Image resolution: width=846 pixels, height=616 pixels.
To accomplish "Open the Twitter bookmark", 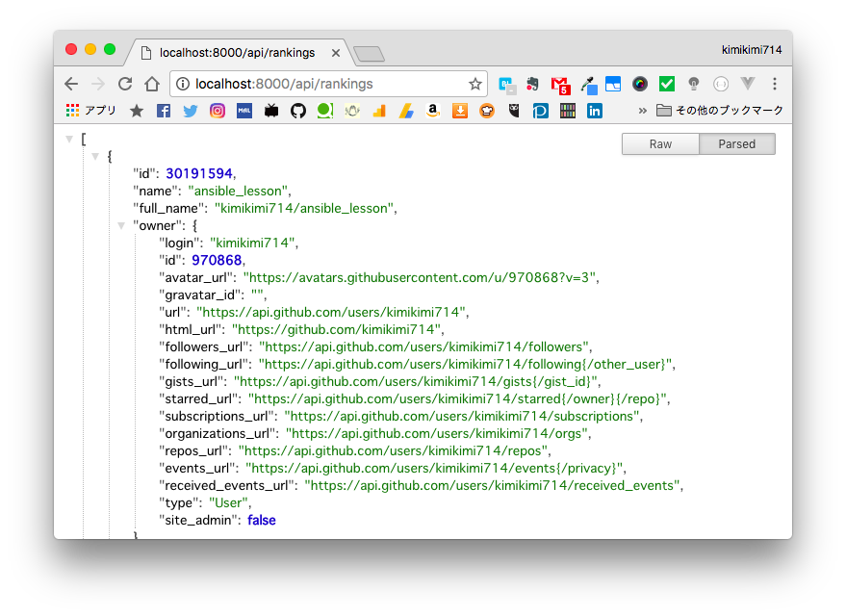I will [190, 111].
